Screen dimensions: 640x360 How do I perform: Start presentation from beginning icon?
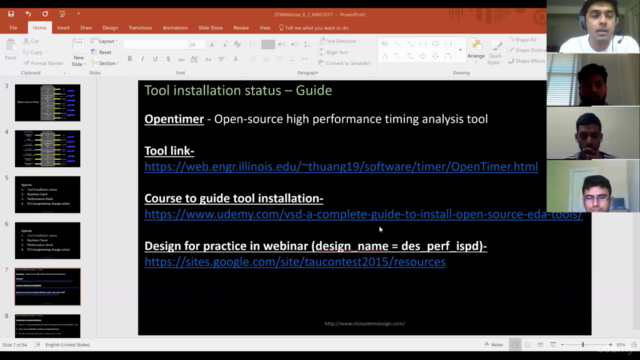click(62, 14)
